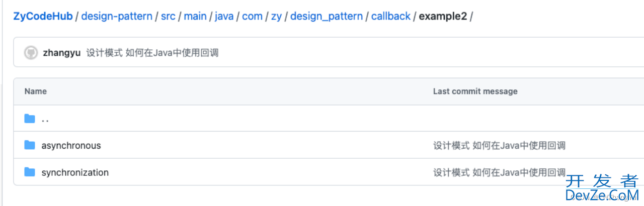This screenshot has width=644, height=206.
Task: Click the asynchronous folder icon
Action: pyautogui.click(x=30, y=145)
